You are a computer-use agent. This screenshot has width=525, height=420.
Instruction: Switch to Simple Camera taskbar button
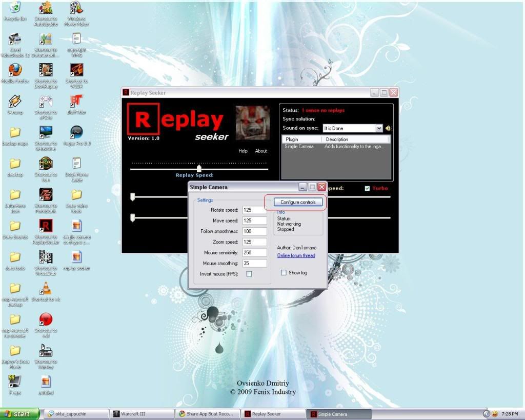pos(339,414)
